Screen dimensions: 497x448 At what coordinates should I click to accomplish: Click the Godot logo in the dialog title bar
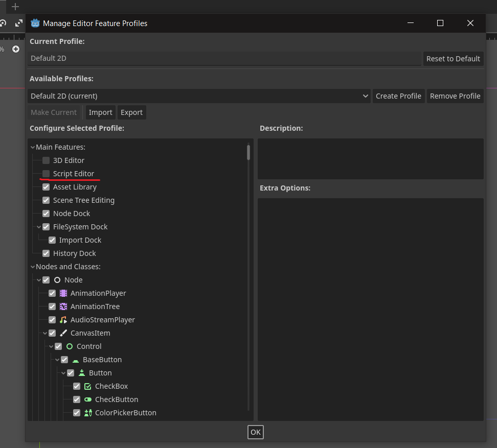35,23
